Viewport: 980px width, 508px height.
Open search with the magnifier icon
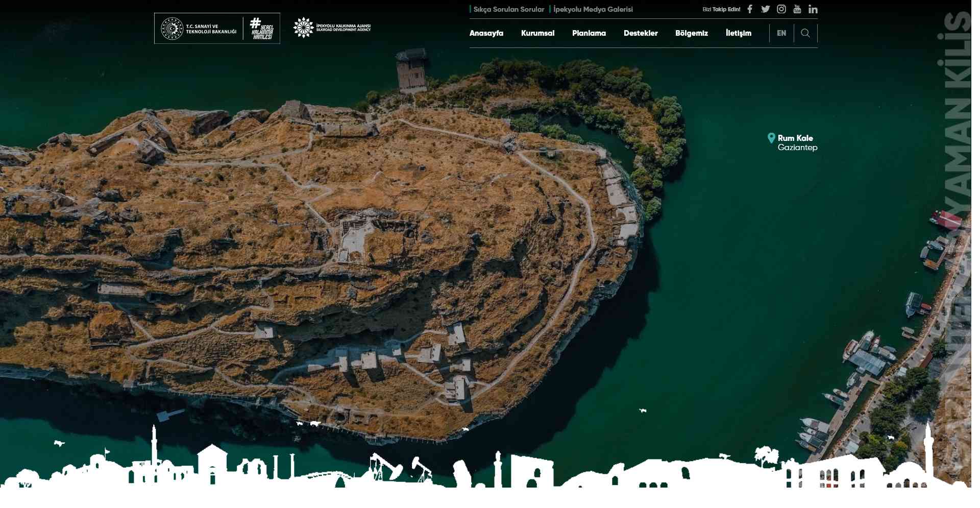point(805,33)
